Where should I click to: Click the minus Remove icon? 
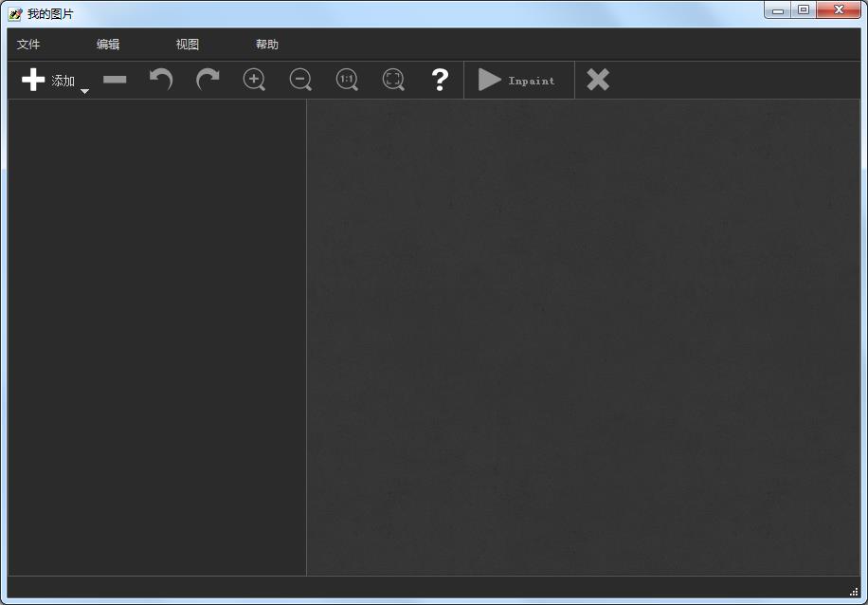[x=115, y=80]
